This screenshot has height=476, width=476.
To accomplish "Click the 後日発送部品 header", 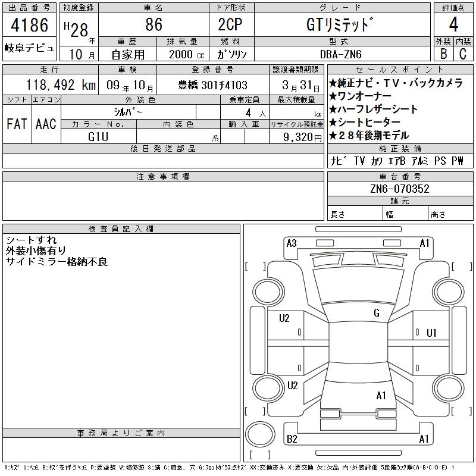I will coord(163,148).
